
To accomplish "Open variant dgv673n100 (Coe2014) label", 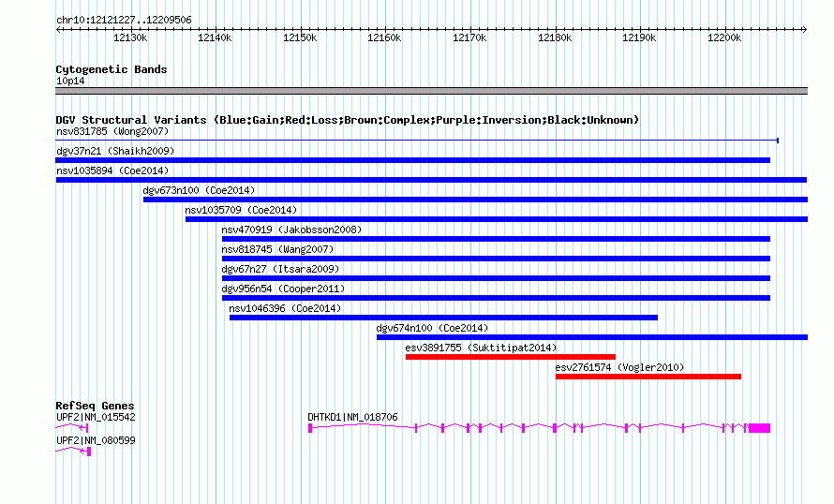I will (x=199, y=190).
